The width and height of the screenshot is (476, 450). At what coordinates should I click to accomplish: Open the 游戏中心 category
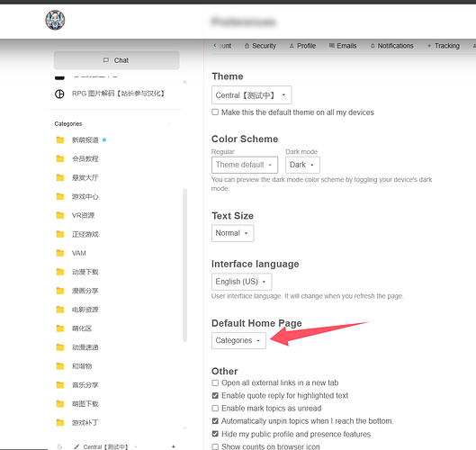[x=85, y=196]
